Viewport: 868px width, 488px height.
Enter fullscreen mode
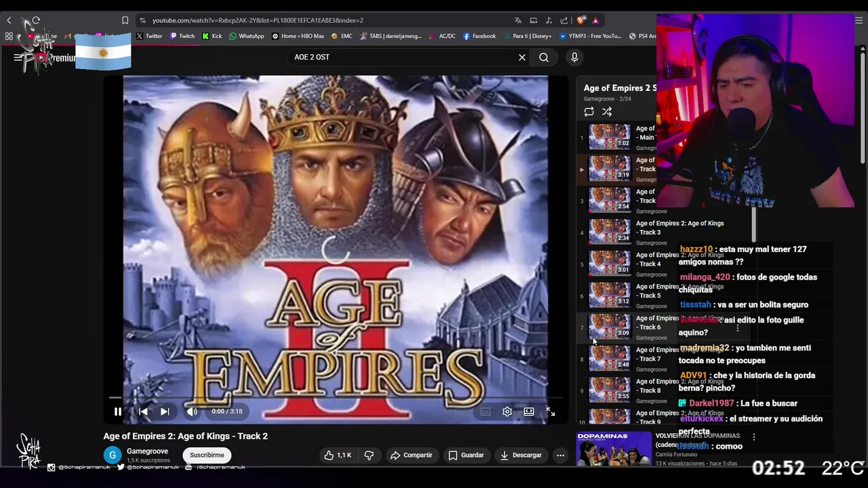[551, 411]
